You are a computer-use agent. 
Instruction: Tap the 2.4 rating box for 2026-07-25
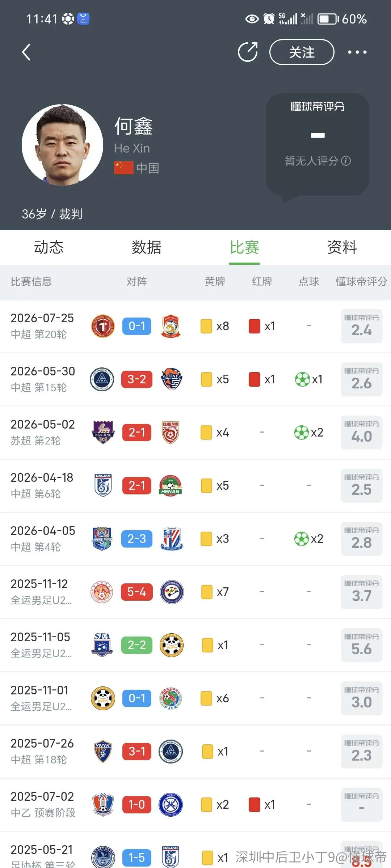pyautogui.click(x=361, y=326)
